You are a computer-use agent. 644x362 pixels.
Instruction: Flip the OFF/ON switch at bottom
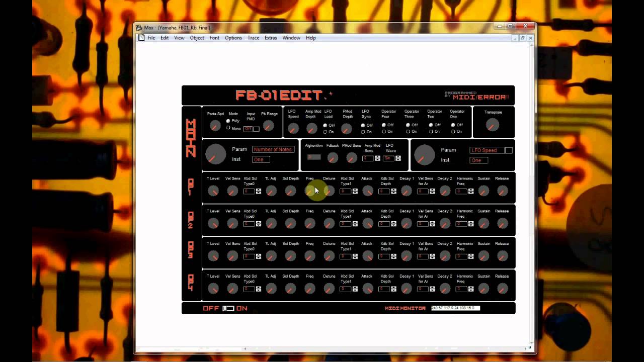coord(228,308)
